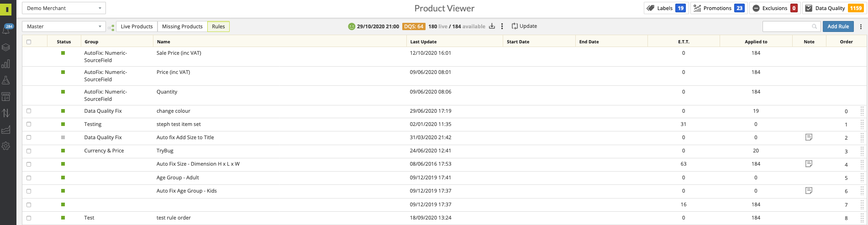
Task: Click the DQS: 64 badge
Action: pyautogui.click(x=414, y=26)
